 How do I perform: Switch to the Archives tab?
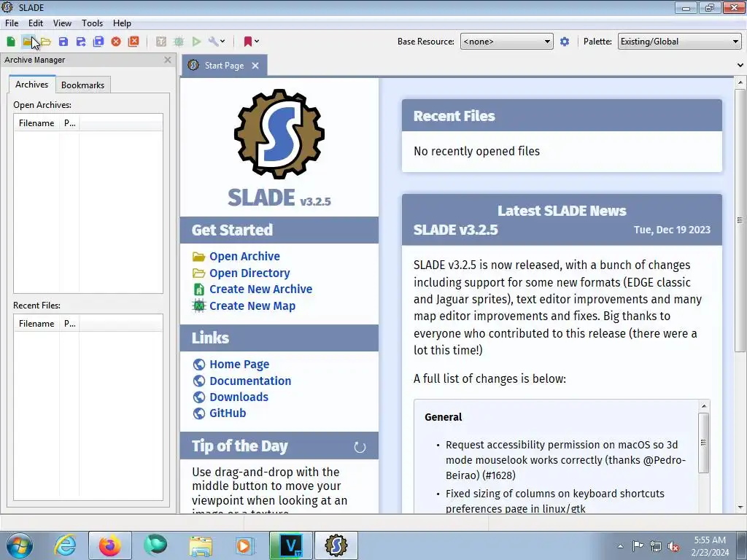point(32,85)
